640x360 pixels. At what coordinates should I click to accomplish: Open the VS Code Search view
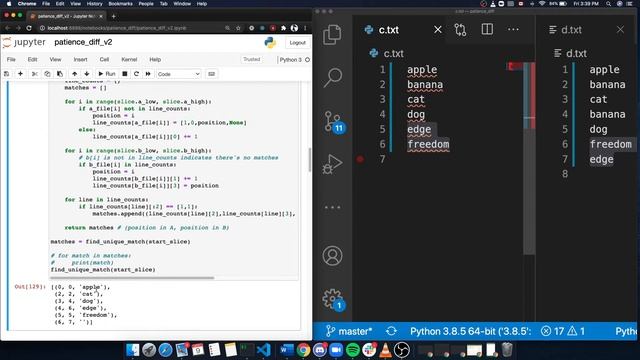click(x=332, y=78)
